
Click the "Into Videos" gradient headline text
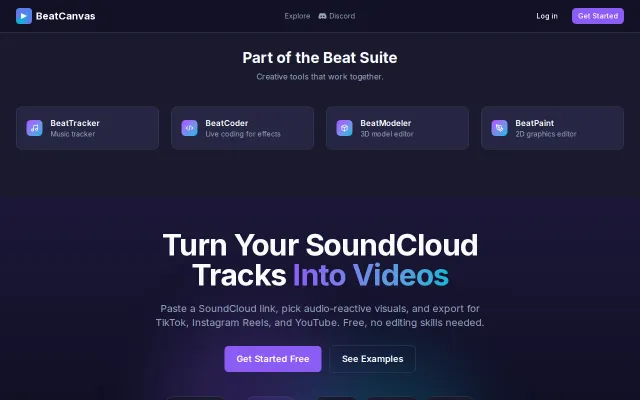pyautogui.click(x=371, y=276)
